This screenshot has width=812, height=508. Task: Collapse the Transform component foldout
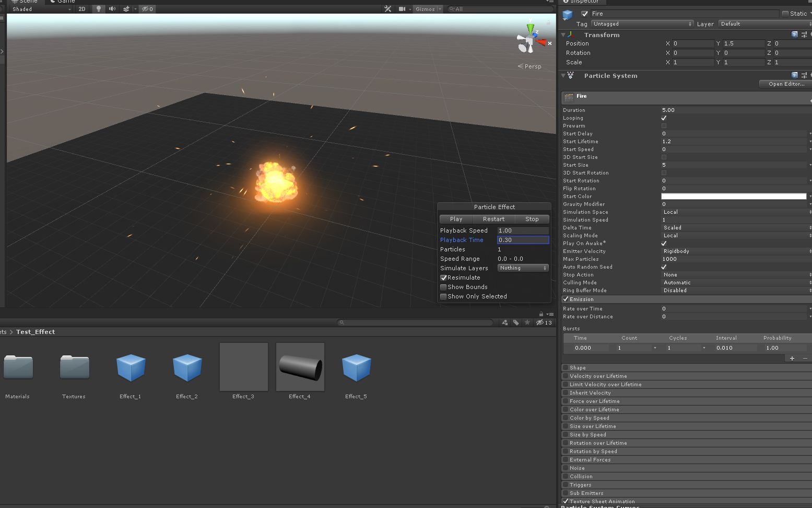coord(563,35)
